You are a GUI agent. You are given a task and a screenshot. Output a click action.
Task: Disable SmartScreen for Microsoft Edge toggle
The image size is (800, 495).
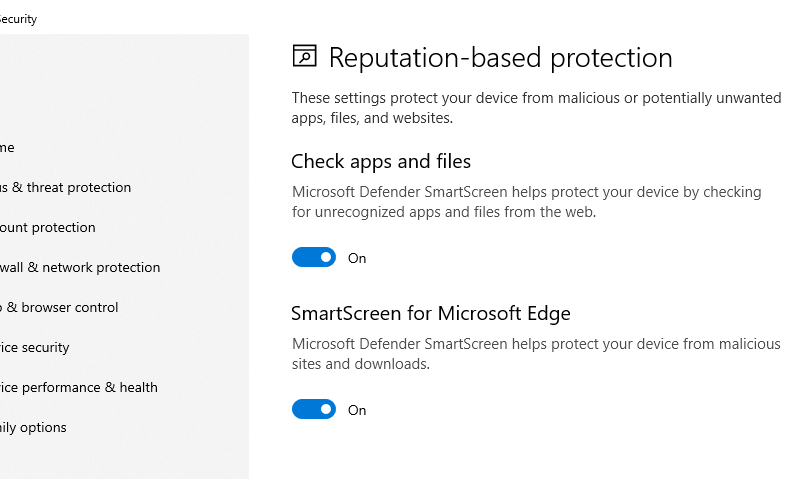(314, 409)
